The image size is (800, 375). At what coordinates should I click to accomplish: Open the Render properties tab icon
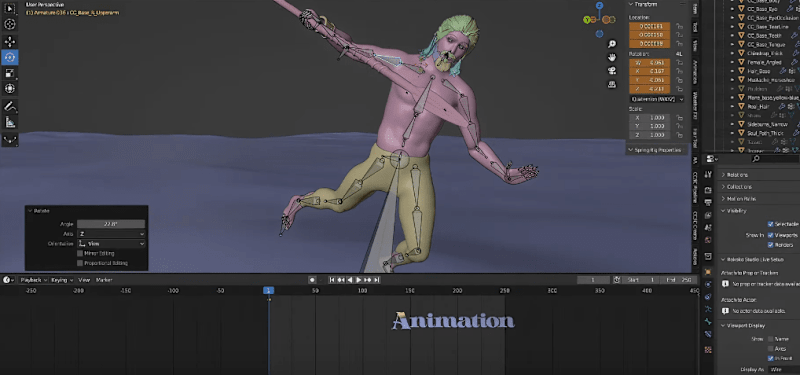(x=708, y=190)
